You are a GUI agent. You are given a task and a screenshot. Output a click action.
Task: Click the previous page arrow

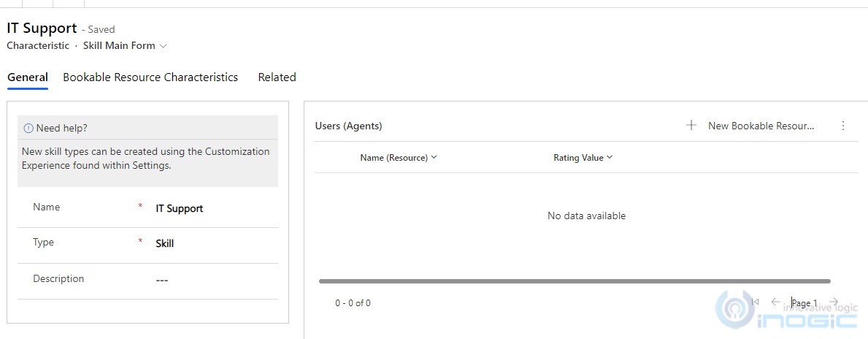[775, 302]
